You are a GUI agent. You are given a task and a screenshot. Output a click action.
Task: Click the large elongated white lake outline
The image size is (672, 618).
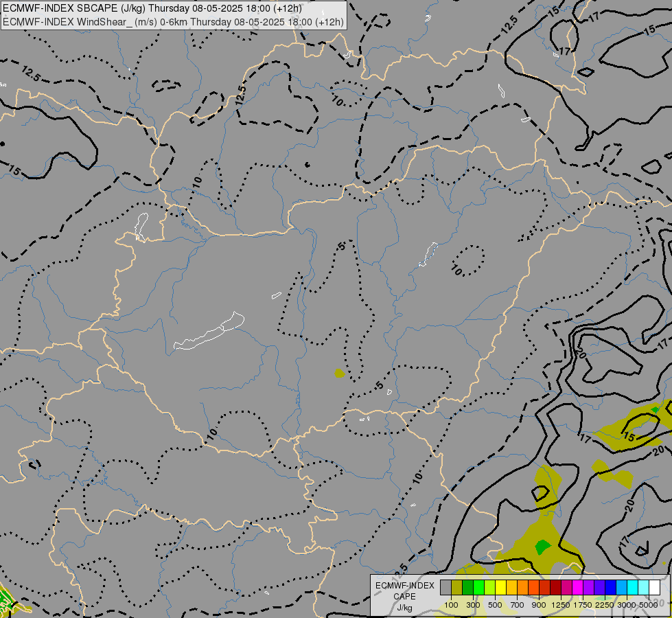[x=209, y=332]
